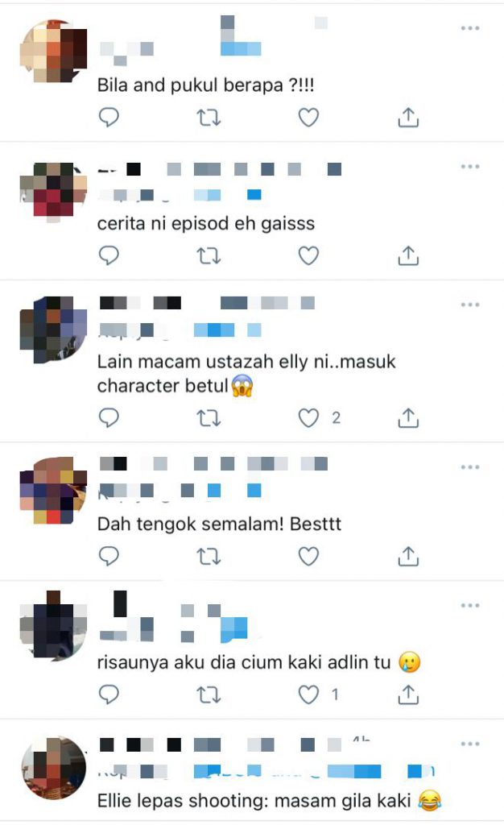Share the 'risaunya aku dia cium' tweet
The height and width of the screenshot is (825, 504).
click(408, 695)
